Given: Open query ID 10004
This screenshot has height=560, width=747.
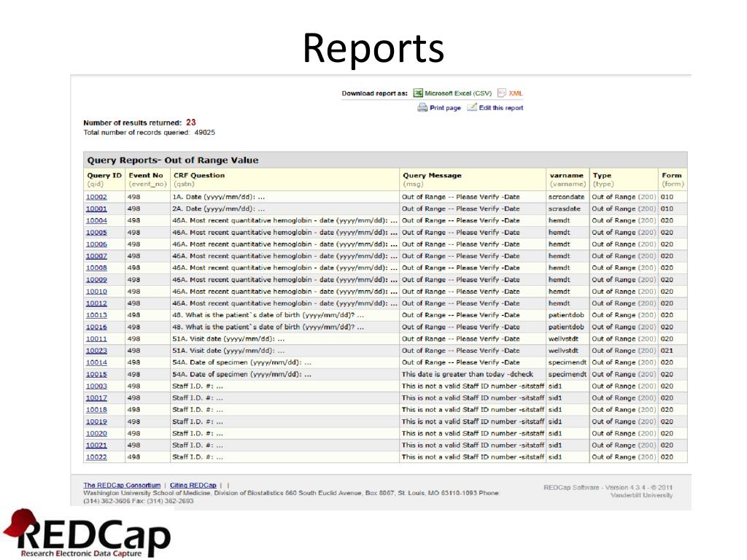Looking at the screenshot, I should click(x=96, y=220).
